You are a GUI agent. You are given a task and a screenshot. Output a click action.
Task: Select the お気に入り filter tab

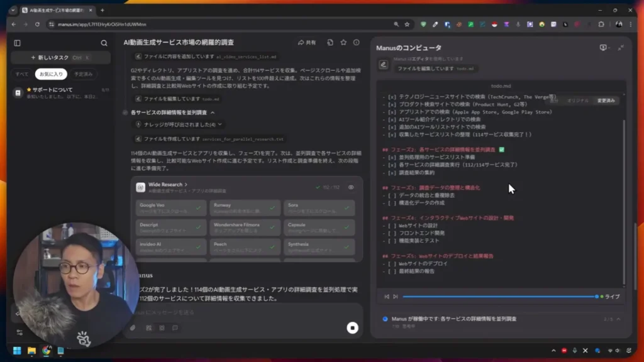tap(51, 74)
